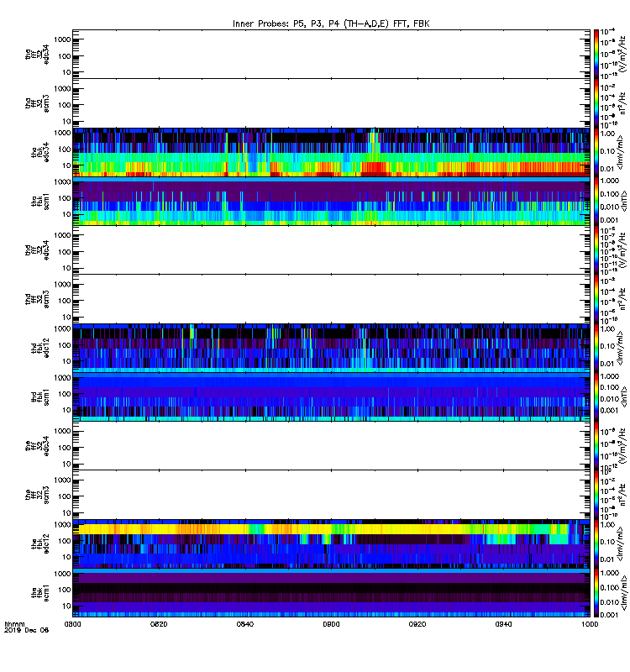The height and width of the screenshot is (672, 630).
Task: Click the 'tha fff 32 scm3' panel label
Action: [x=37, y=103]
